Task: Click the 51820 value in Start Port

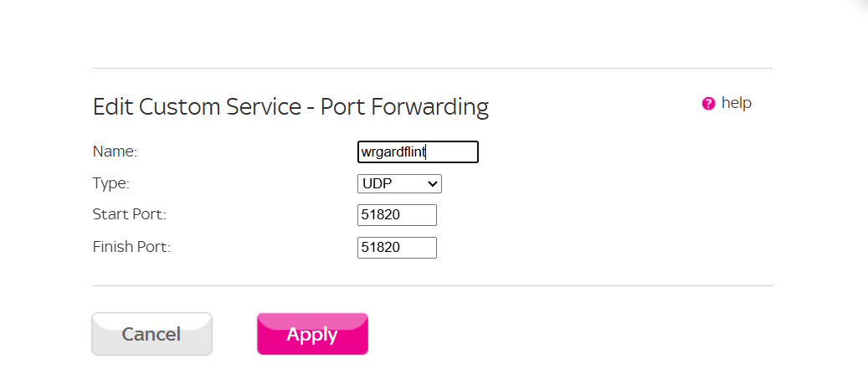Action: [x=381, y=215]
